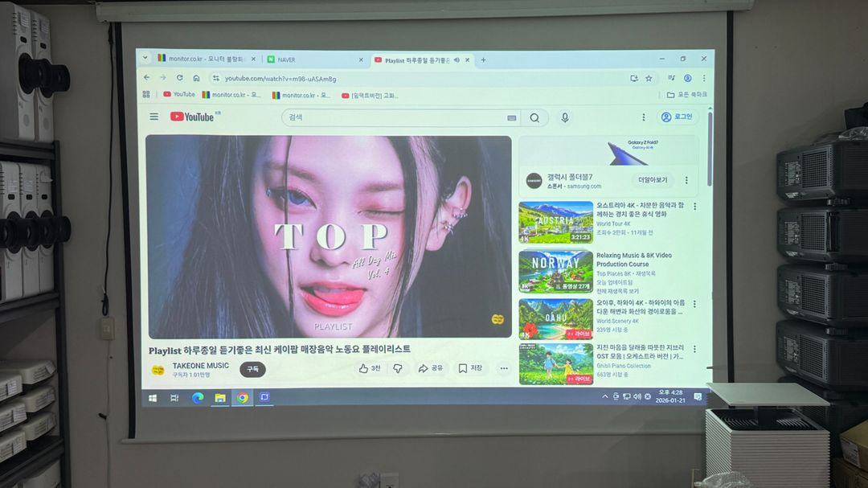Viewport: 868px width, 488px height.
Task: Save the playlist with the 저장 icon
Action: coord(467,368)
